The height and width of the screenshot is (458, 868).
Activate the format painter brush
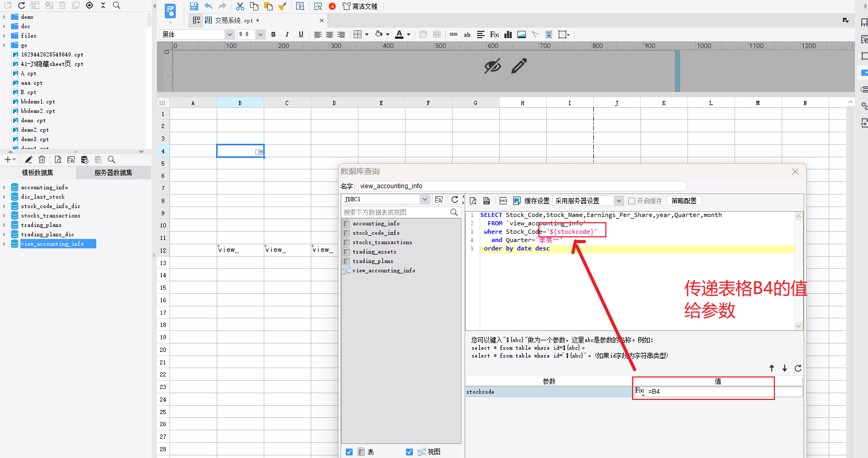click(x=283, y=6)
